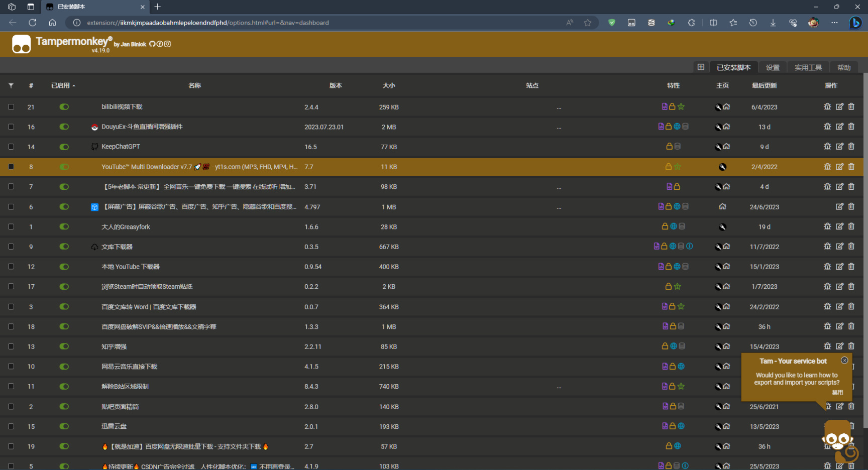This screenshot has width=868, height=470.
Task: Turn off the 解除B站区域限制 script toggle
Action: coord(64,386)
